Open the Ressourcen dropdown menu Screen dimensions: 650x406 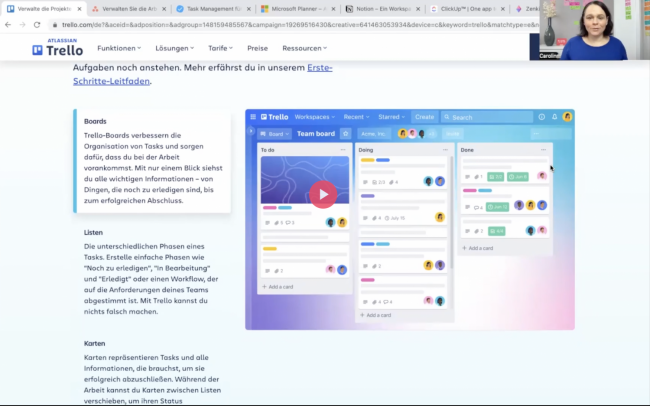(x=305, y=48)
